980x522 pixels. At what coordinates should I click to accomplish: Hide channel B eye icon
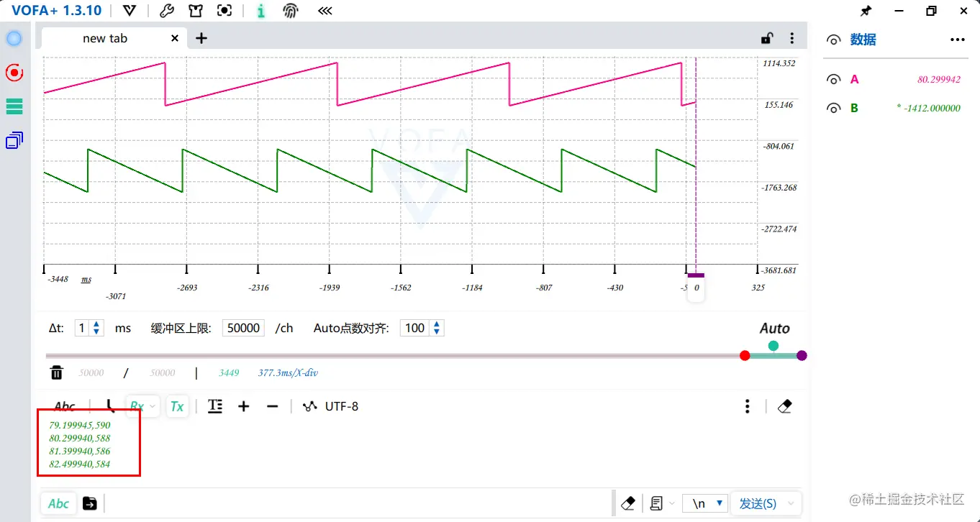[x=834, y=109]
